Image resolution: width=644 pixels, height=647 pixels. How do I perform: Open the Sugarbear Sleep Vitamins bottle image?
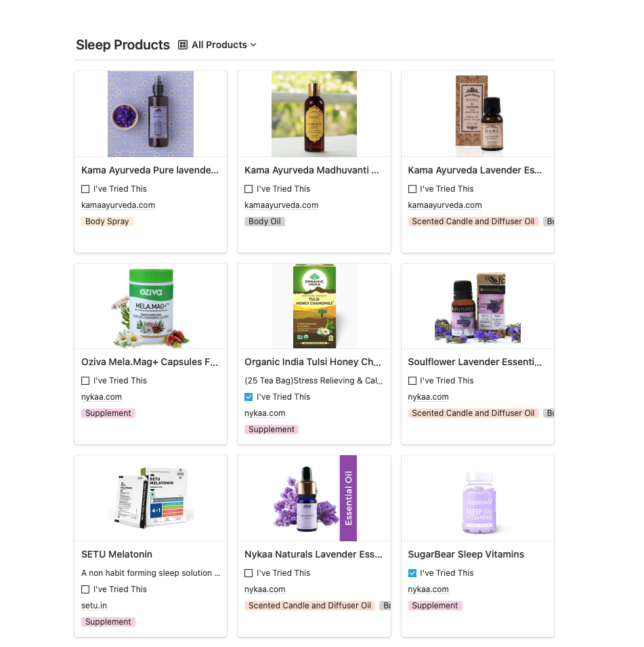click(478, 501)
